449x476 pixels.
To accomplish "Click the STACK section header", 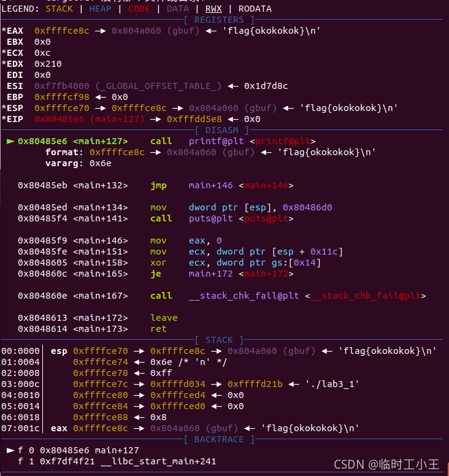I will pyautogui.click(x=219, y=340).
